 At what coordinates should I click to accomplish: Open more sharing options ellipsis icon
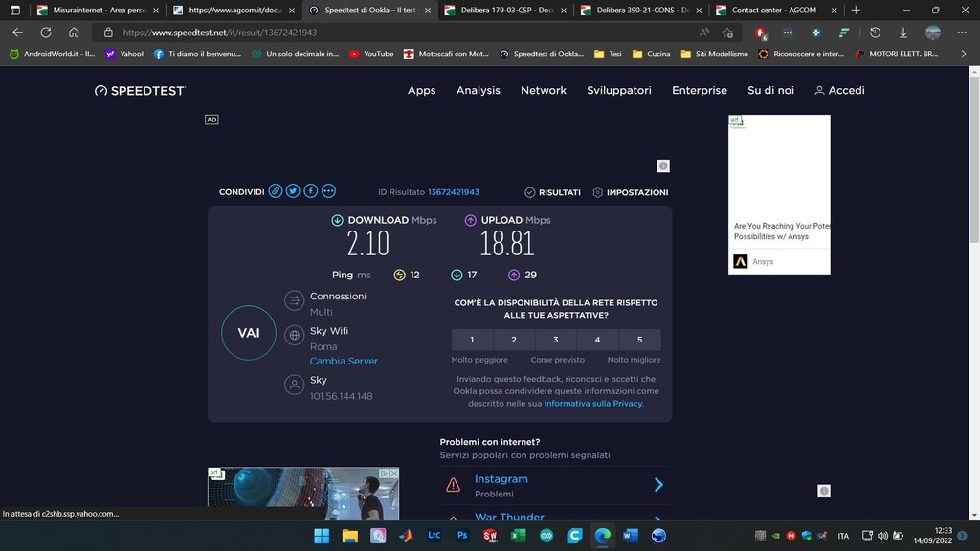[x=328, y=191]
